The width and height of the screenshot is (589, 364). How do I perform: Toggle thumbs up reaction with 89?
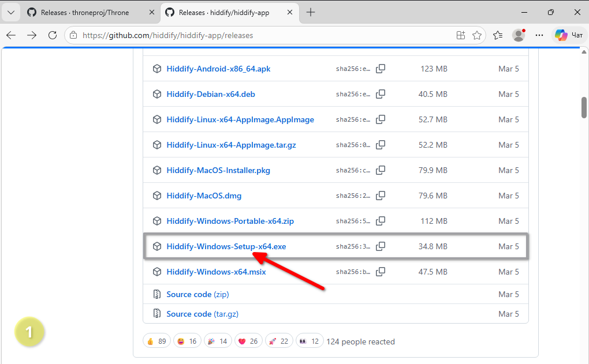pos(156,341)
